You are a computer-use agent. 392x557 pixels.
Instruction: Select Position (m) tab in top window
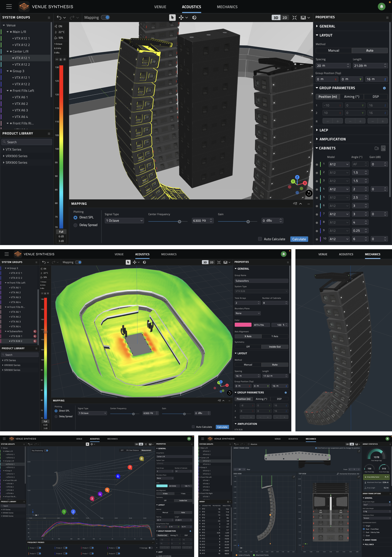tap(327, 97)
